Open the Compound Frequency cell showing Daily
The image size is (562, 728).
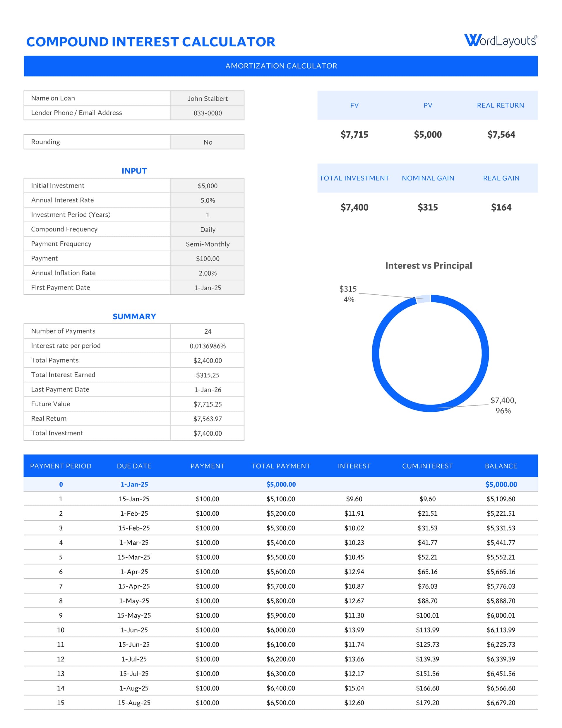pyautogui.click(x=207, y=229)
